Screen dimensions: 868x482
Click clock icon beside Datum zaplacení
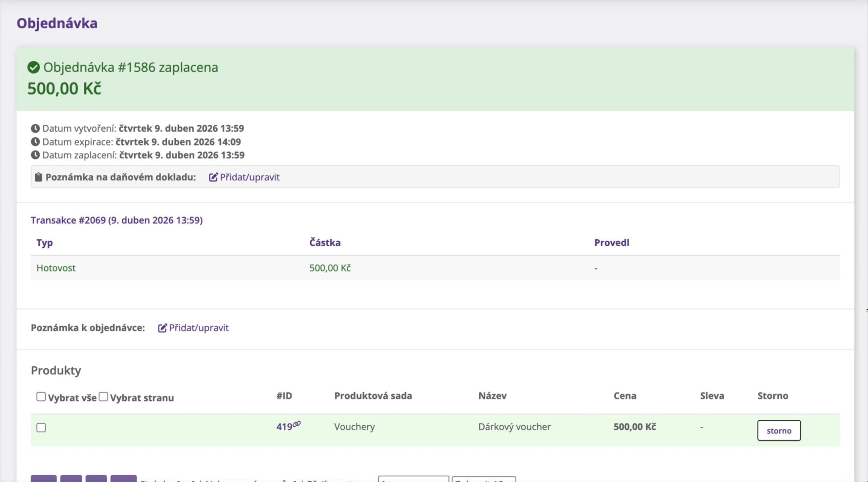point(35,155)
